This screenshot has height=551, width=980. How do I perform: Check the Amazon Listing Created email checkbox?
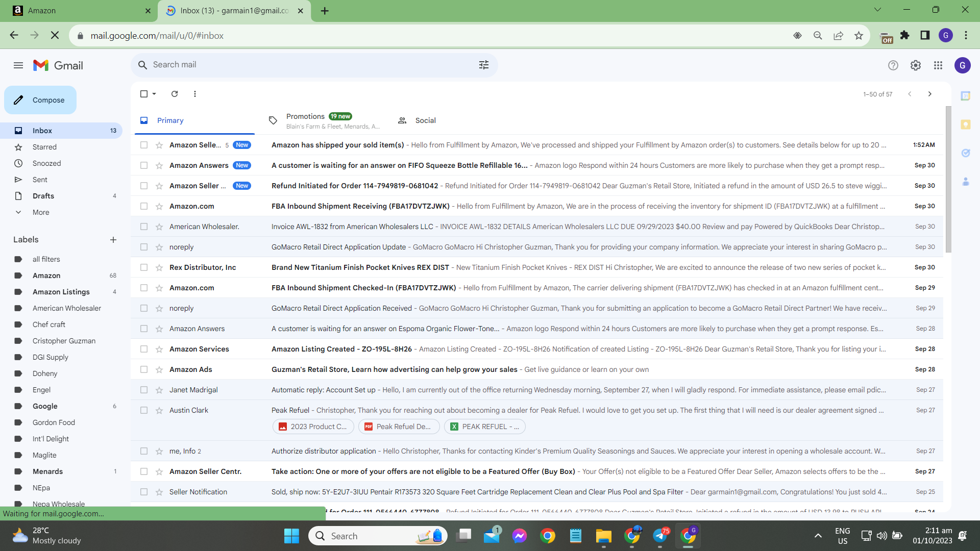pyautogui.click(x=144, y=349)
